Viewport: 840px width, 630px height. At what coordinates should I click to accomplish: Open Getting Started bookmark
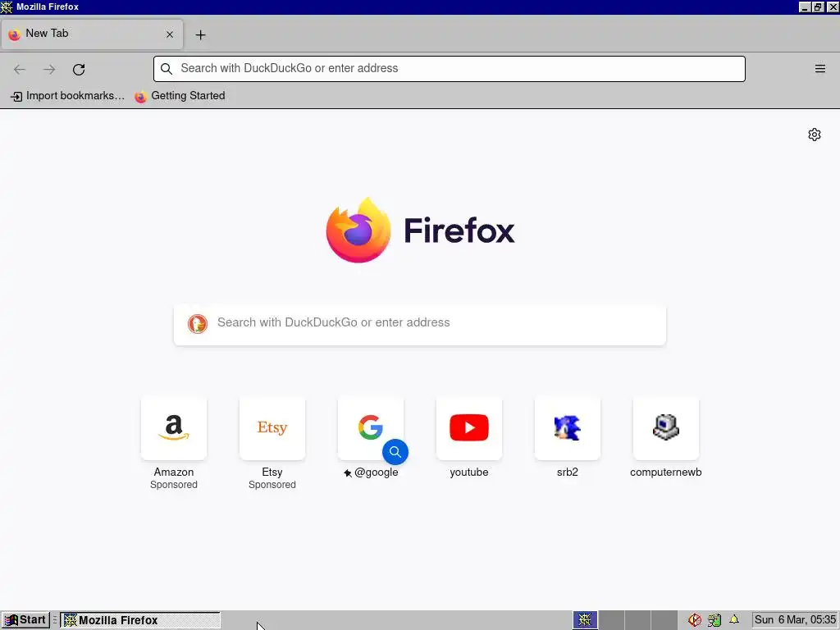(180, 96)
